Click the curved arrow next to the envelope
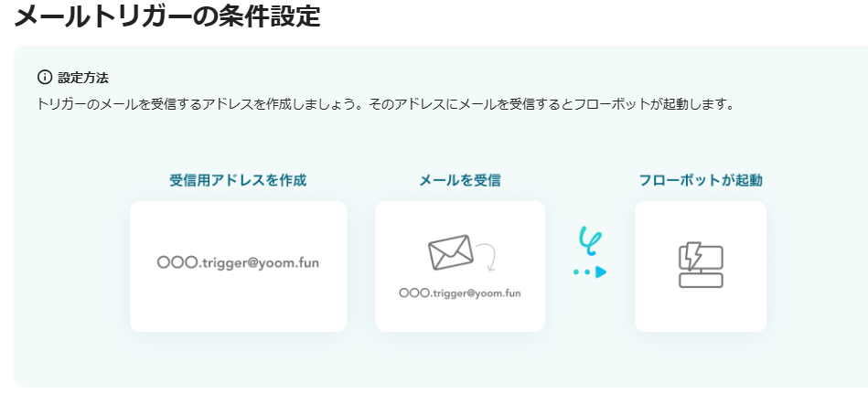The width and height of the screenshot is (868, 404). [x=488, y=257]
